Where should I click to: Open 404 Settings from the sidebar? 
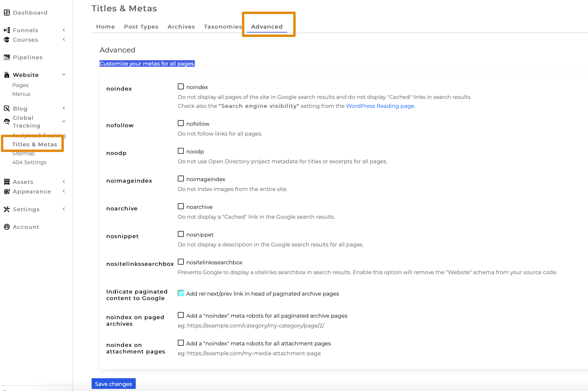pyautogui.click(x=29, y=162)
